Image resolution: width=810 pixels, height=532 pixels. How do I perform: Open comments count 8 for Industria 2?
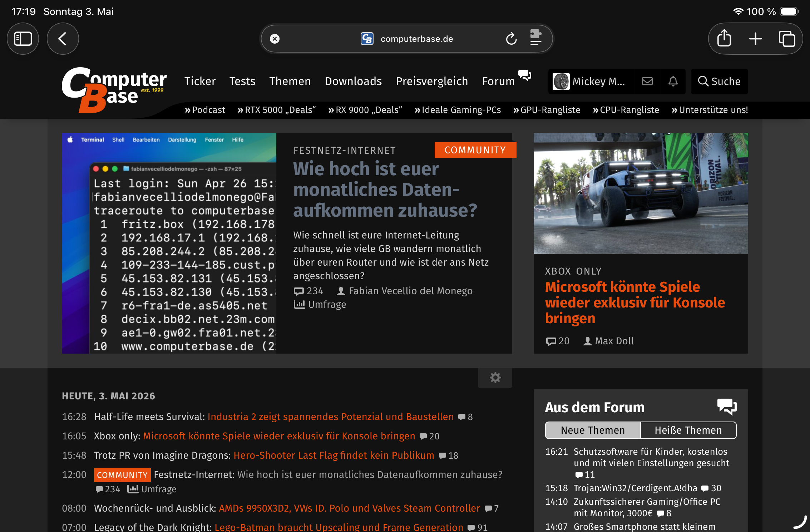pyautogui.click(x=465, y=417)
